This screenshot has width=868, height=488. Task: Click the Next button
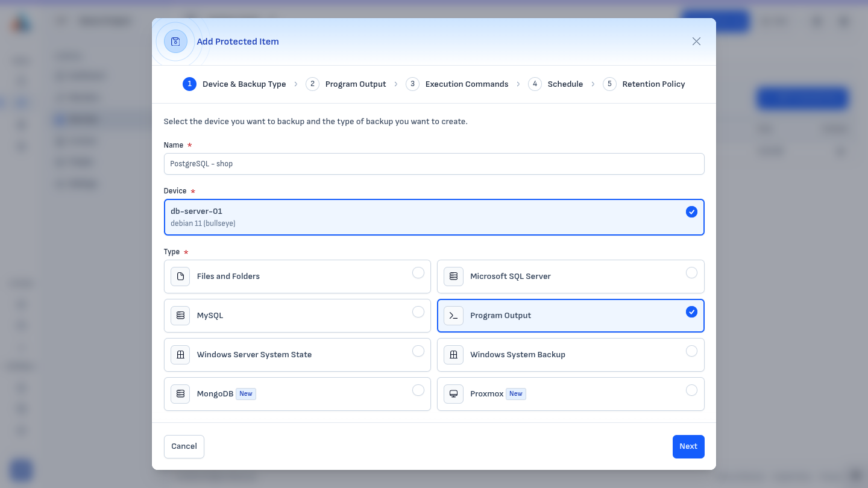[688, 446]
